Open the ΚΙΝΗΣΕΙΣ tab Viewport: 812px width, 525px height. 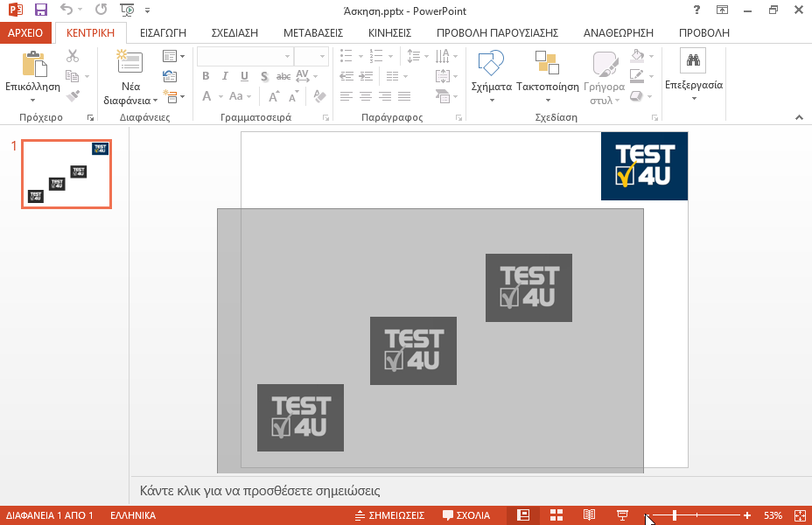pos(389,32)
